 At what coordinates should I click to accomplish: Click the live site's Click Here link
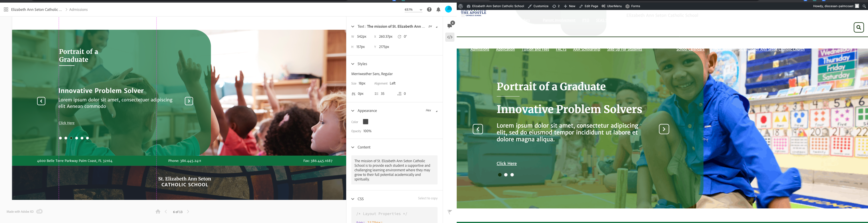pos(506,164)
